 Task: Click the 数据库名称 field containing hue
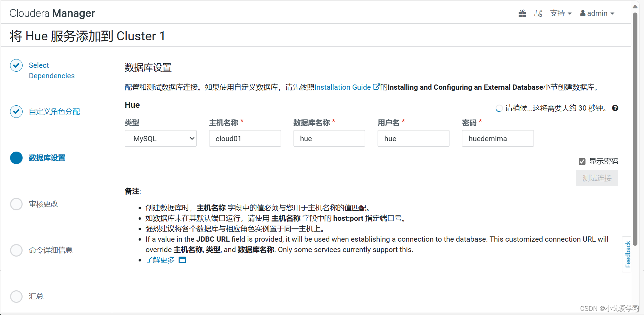[x=329, y=138]
